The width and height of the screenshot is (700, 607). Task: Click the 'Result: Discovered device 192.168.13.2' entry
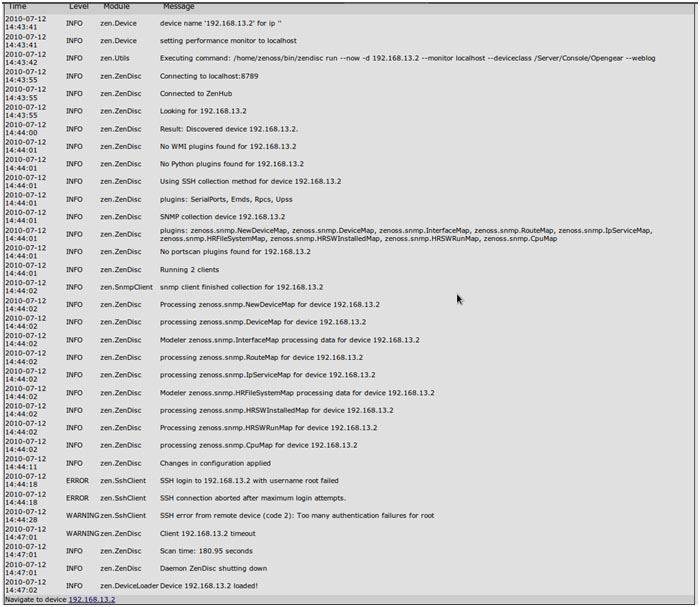point(229,129)
